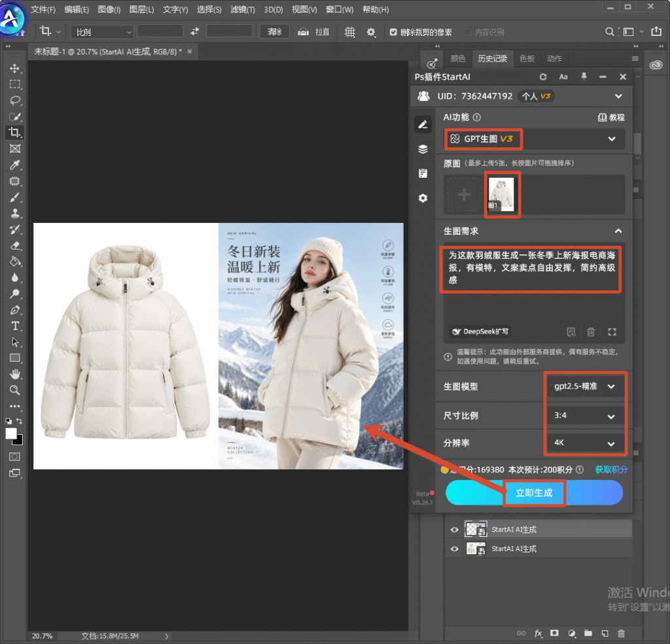Select the Clone Stamp tool
This screenshot has width=670, height=644.
(15, 213)
